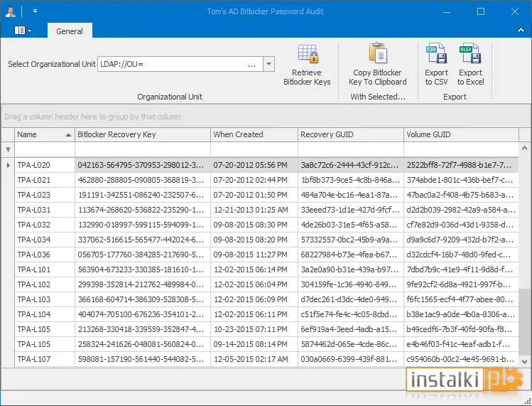
Task: Click the row indicator arrow for TPA-L020
Action: [8, 165]
